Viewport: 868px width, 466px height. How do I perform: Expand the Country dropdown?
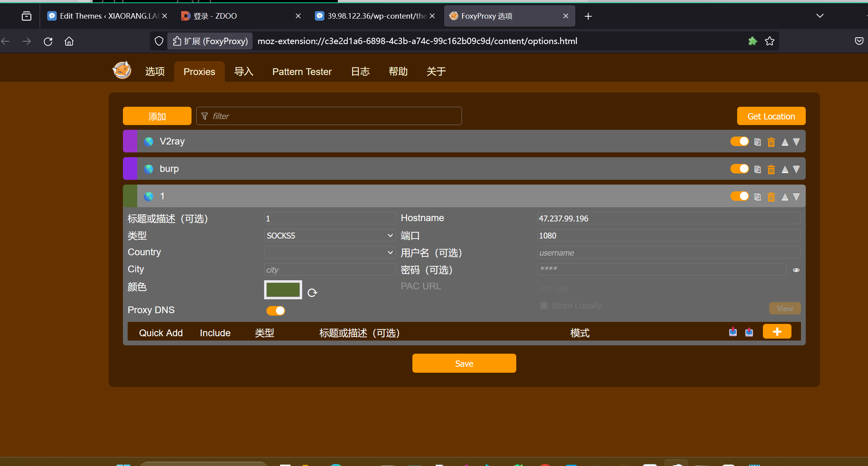[x=330, y=252]
